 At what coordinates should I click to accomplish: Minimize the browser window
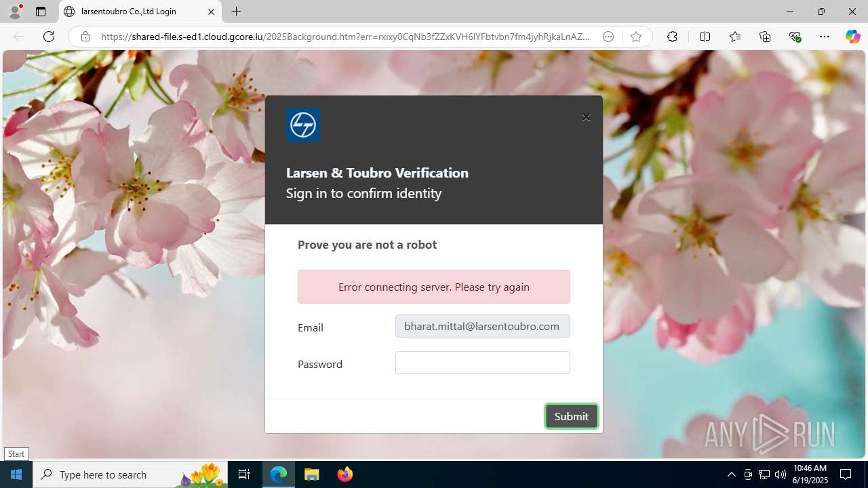tap(789, 12)
